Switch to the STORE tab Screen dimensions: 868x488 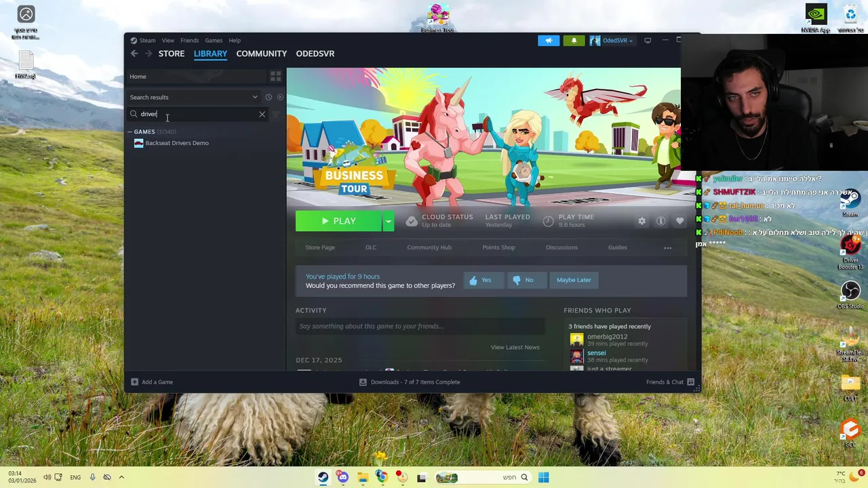click(x=172, y=54)
